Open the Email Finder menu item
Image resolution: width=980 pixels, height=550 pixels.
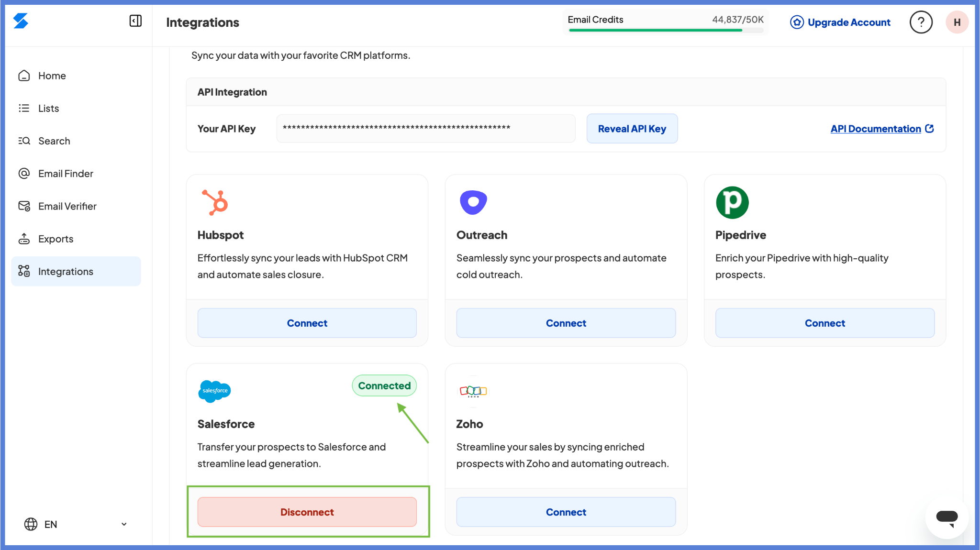click(76, 173)
